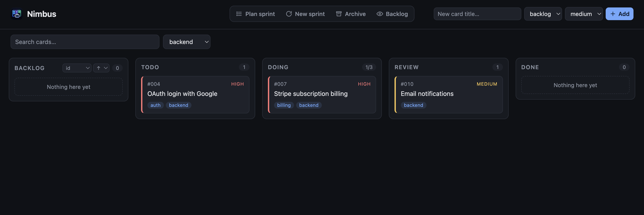This screenshot has width=644, height=215.
Task: Click the plus icon on Add button
Action: [613, 14]
